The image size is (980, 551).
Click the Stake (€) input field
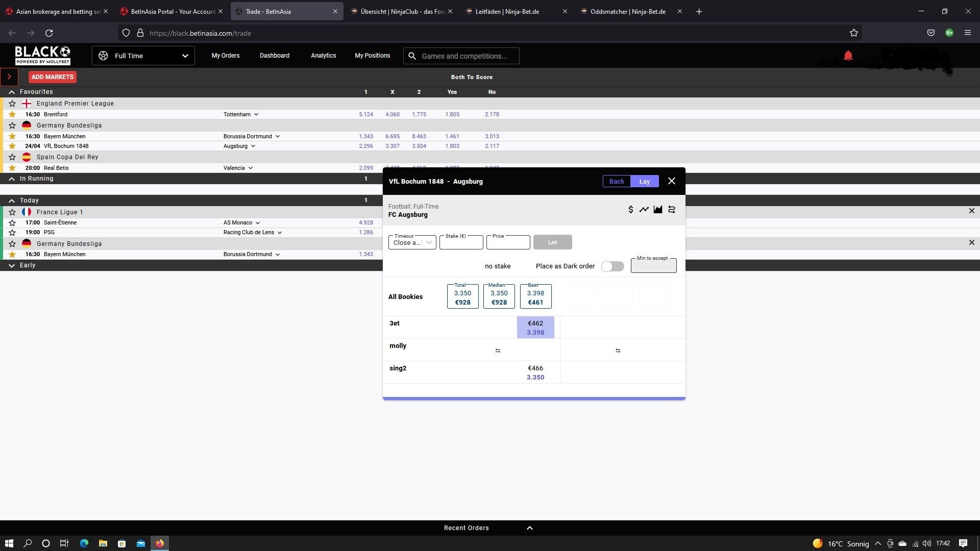click(x=461, y=242)
